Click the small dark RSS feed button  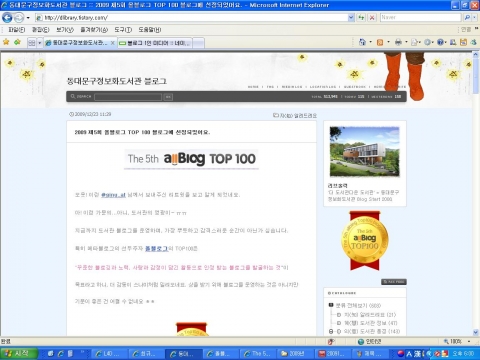click(x=394, y=282)
